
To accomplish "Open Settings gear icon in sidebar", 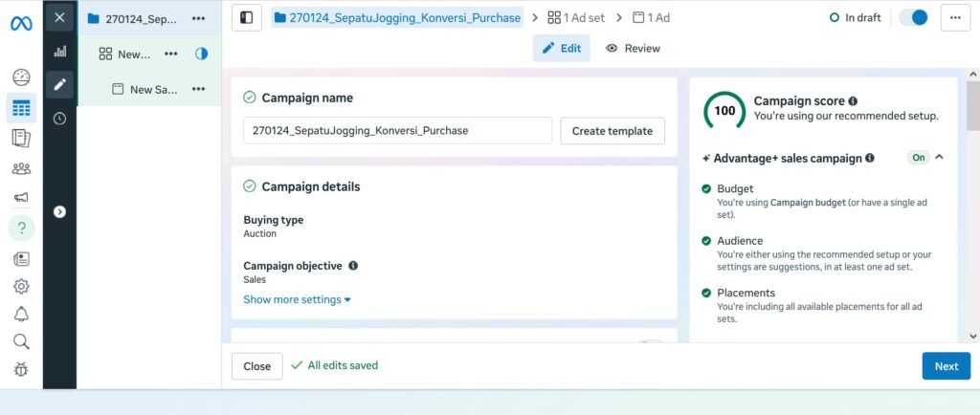I will (x=21, y=286).
